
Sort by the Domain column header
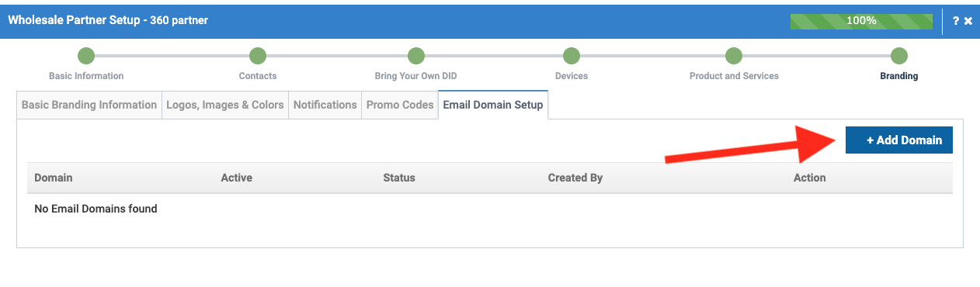click(54, 178)
